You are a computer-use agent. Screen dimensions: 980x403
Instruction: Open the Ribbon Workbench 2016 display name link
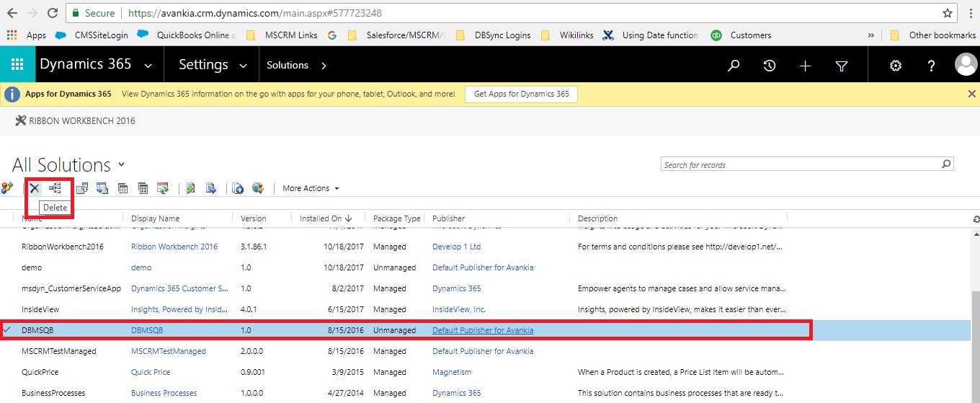click(174, 247)
